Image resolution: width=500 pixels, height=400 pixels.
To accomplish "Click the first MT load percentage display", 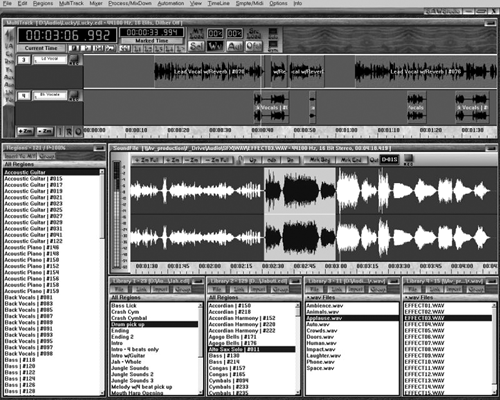I will tap(215, 34).
